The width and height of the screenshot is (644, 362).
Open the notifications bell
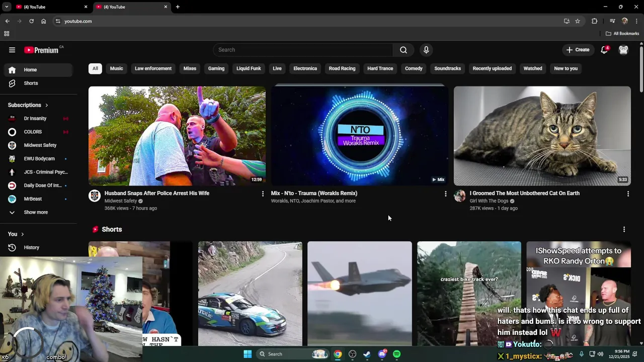pos(605,50)
